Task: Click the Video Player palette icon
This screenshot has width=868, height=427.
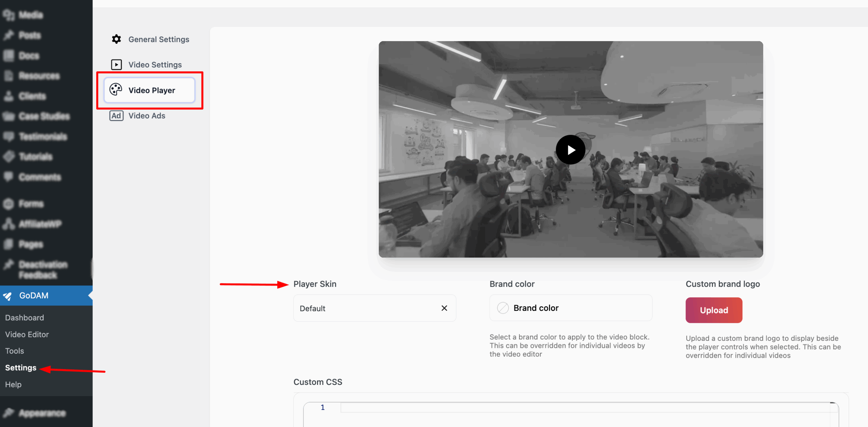Action: coord(116,90)
